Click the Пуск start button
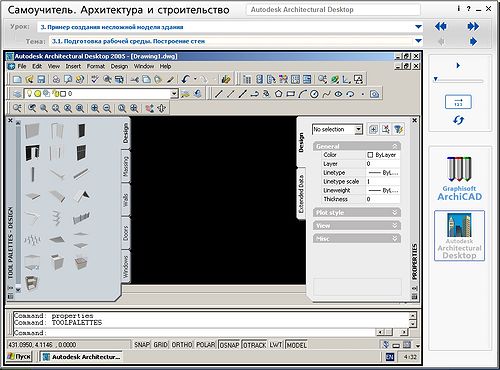The width and height of the screenshot is (500, 370). 19,356
